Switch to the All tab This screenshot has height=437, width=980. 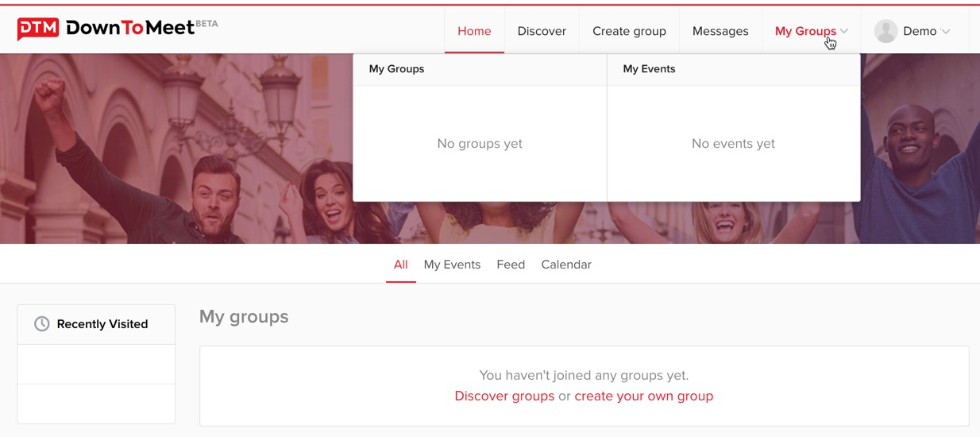[x=400, y=265]
